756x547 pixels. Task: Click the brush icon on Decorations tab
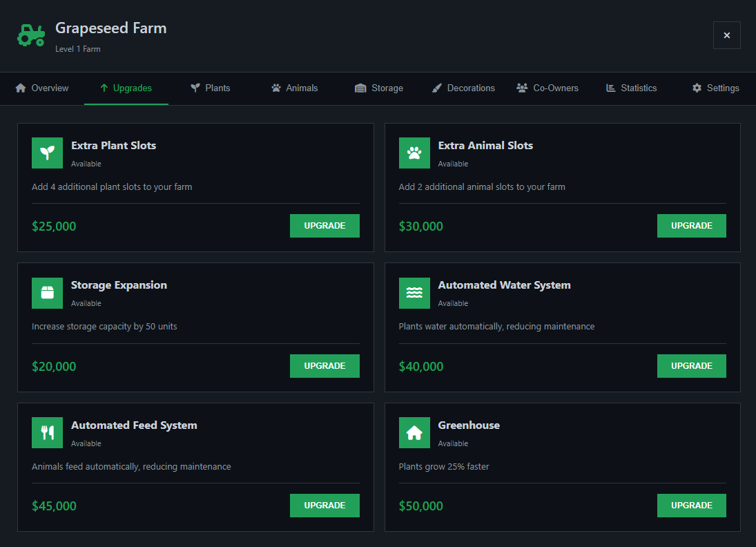[437, 88]
